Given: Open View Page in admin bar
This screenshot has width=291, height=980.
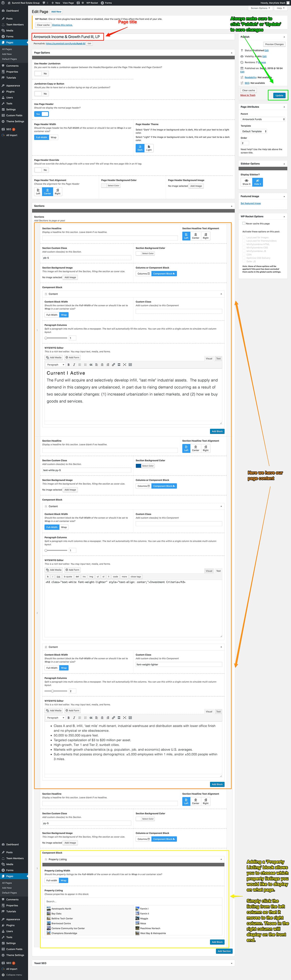Looking at the screenshot, I should pos(68,3).
